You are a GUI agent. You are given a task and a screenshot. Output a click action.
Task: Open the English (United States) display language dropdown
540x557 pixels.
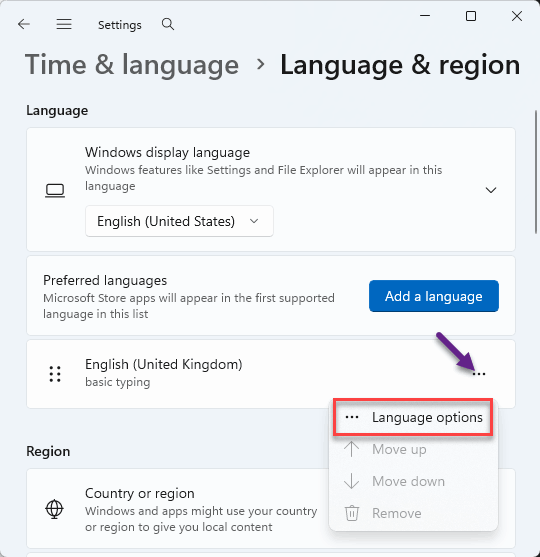[179, 221]
